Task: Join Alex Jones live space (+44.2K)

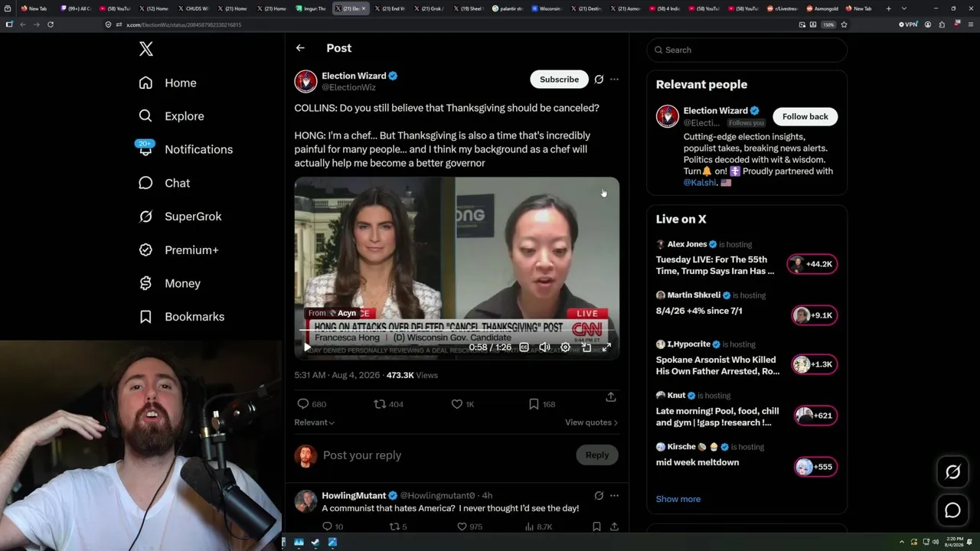Action: click(812, 264)
